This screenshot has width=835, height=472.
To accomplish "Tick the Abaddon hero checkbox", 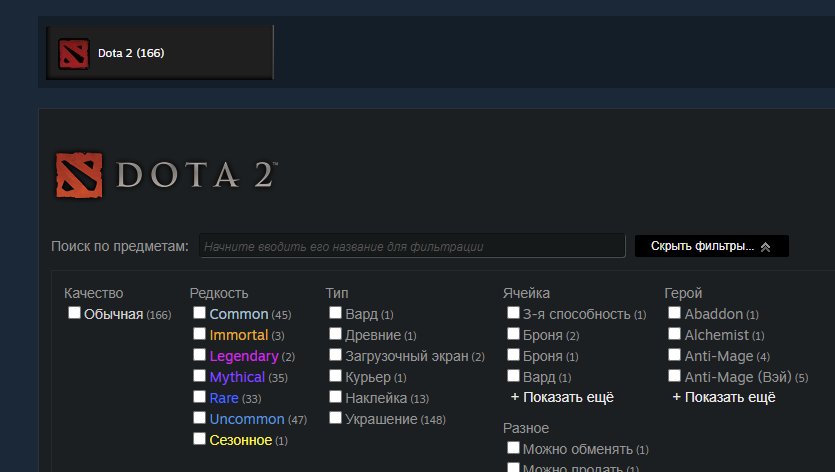I will point(675,314).
